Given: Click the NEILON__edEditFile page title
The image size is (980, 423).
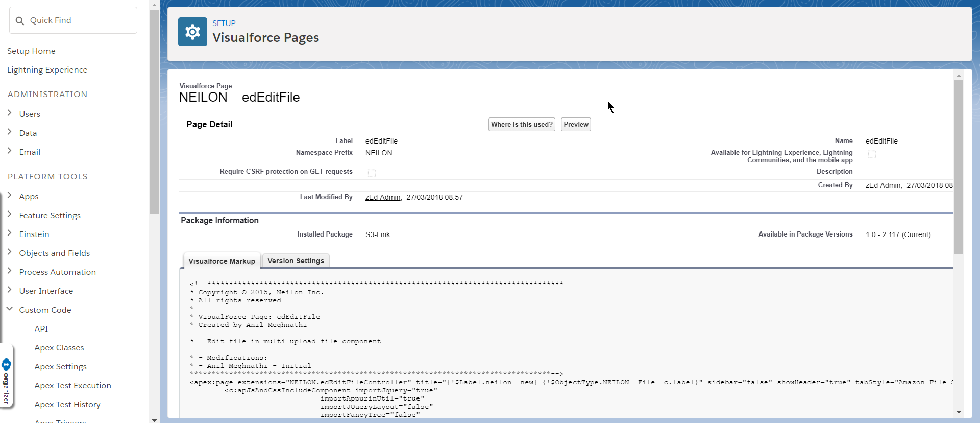Looking at the screenshot, I should [x=239, y=97].
